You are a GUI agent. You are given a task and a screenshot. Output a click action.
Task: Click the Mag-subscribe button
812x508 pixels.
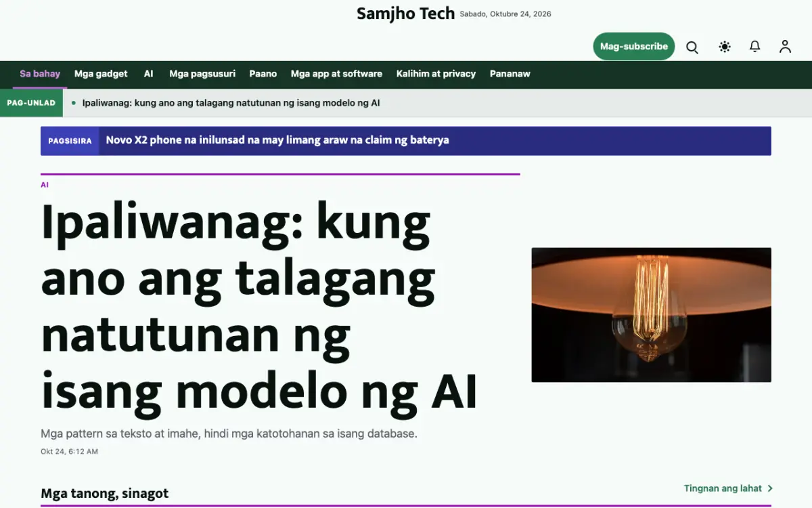pyautogui.click(x=634, y=47)
